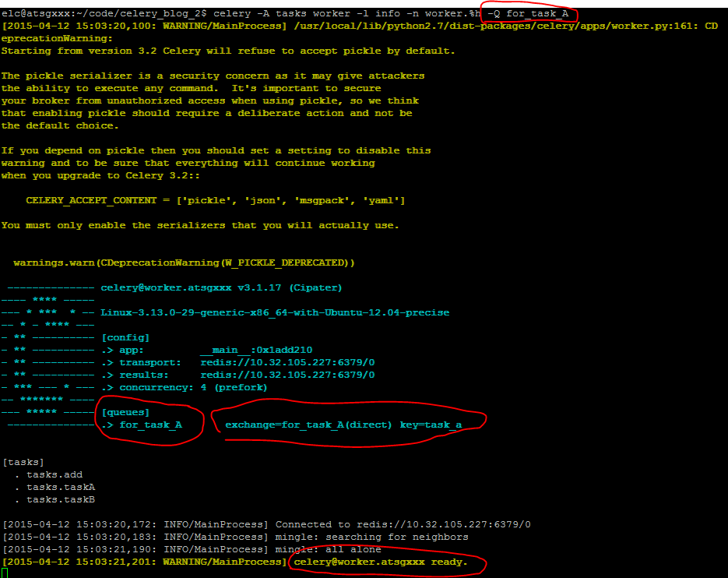Click the '15:03:21,201: WARNING/MainProcess' log prefix

pyautogui.click(x=144, y=562)
